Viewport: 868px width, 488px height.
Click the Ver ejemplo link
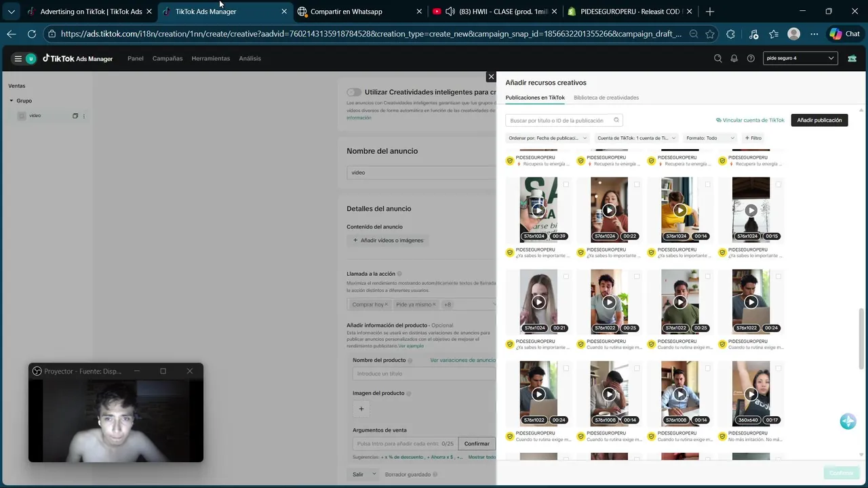point(411,346)
